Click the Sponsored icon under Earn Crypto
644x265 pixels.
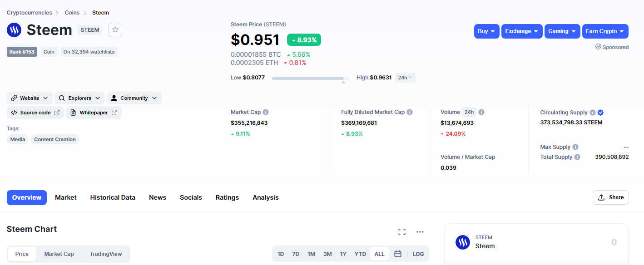[599, 47]
